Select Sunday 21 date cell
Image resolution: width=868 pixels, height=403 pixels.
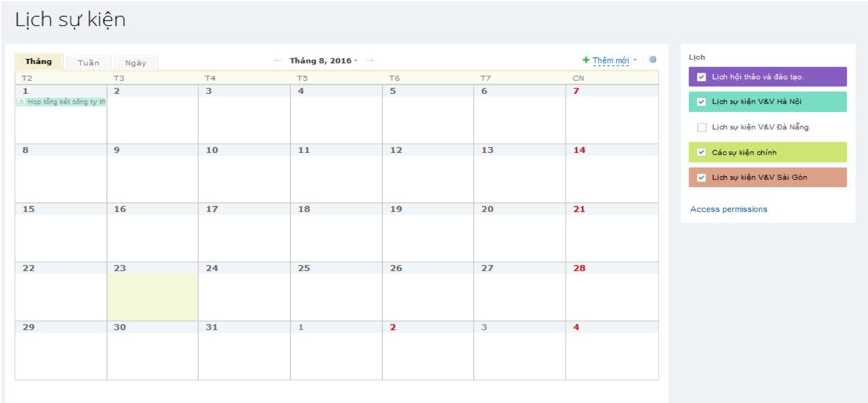point(612,233)
